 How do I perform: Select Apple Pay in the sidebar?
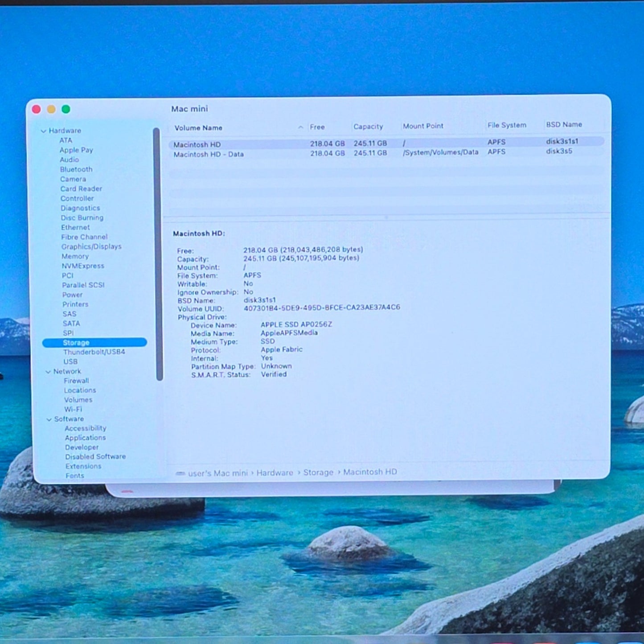coord(76,150)
